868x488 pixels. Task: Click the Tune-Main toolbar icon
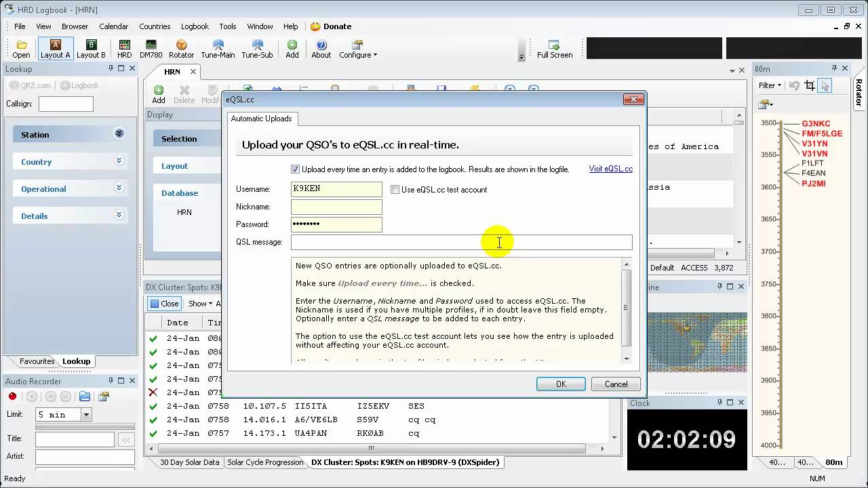point(218,49)
